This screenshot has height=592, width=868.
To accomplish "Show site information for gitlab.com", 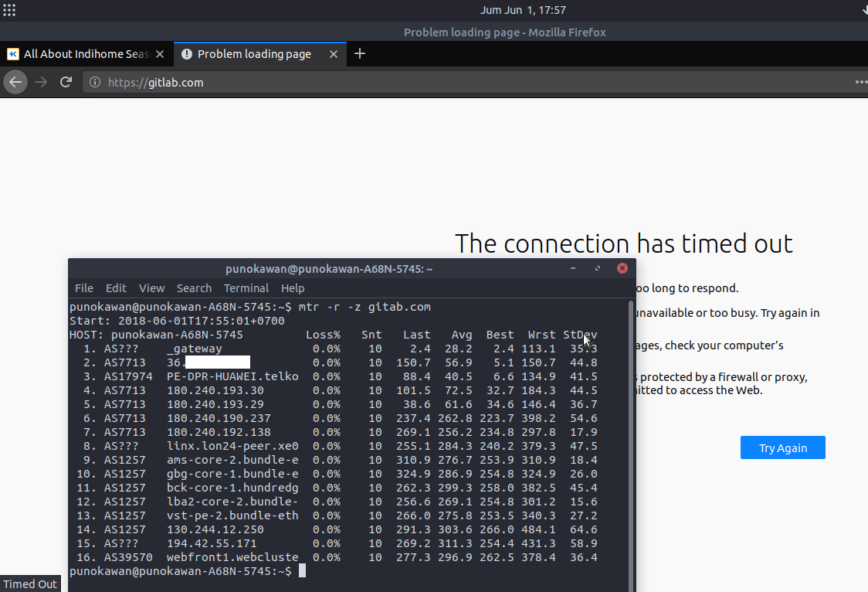I will click(94, 82).
